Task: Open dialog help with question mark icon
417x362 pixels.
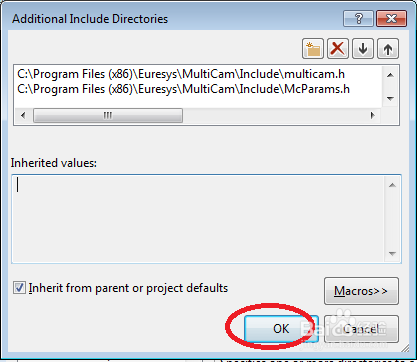Action: point(358,18)
